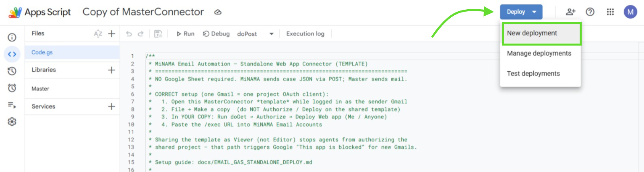The height and width of the screenshot is (172, 644).
Task: Select the Code.gs file
Action: pos(72,52)
